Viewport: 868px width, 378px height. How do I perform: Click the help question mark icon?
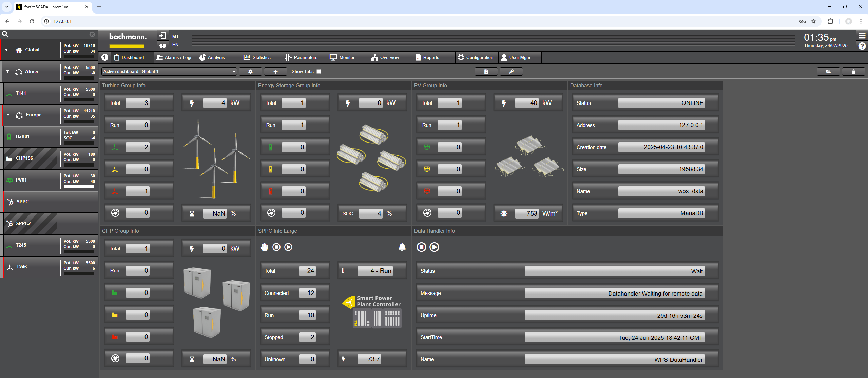point(862,46)
